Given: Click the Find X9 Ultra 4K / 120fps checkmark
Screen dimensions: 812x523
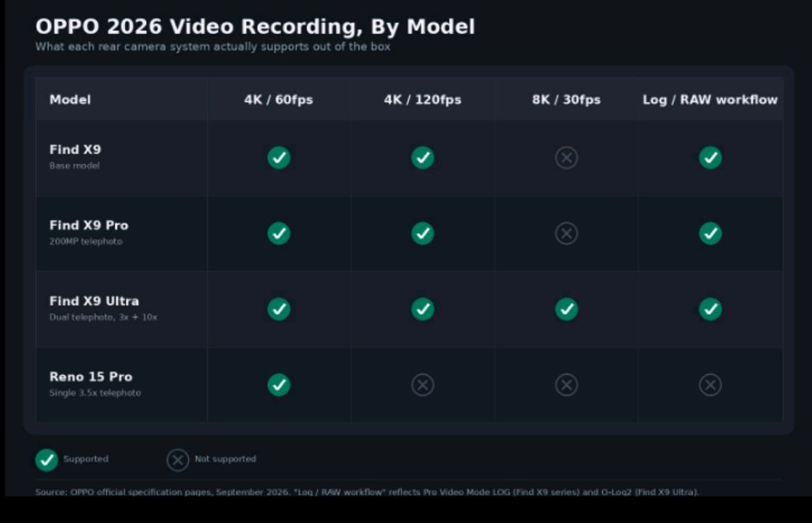Looking at the screenshot, I should point(423,309).
